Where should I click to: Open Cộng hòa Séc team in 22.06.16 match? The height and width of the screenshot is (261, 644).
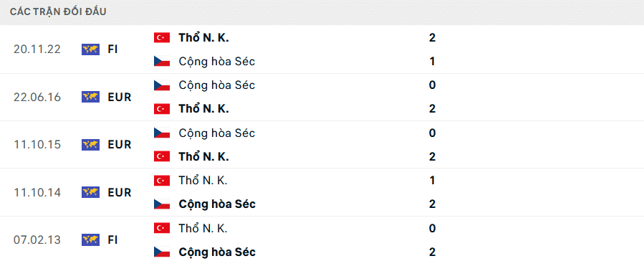tap(217, 85)
